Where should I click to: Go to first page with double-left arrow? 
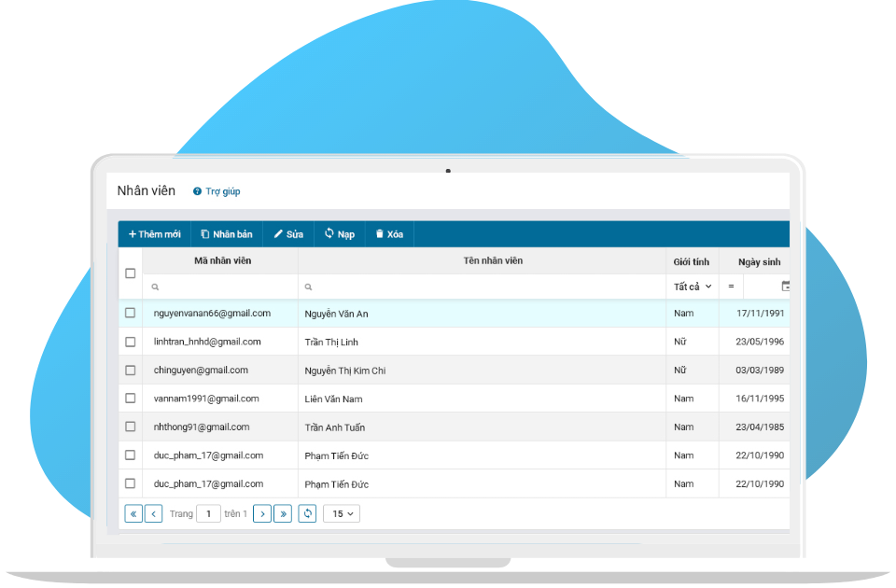point(133,513)
